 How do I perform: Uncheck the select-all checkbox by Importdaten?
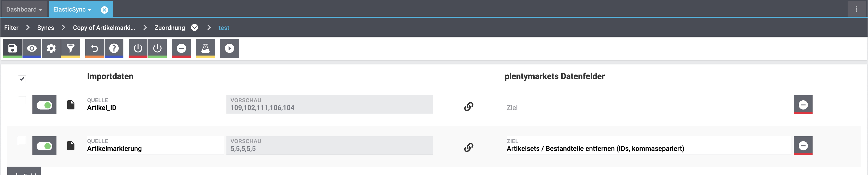(x=22, y=79)
